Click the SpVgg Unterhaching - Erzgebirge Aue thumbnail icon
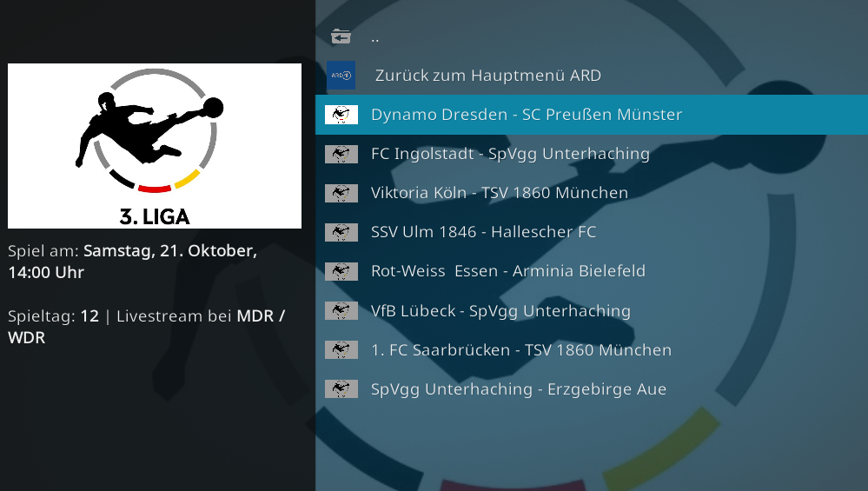This screenshot has width=868, height=491. tap(341, 389)
